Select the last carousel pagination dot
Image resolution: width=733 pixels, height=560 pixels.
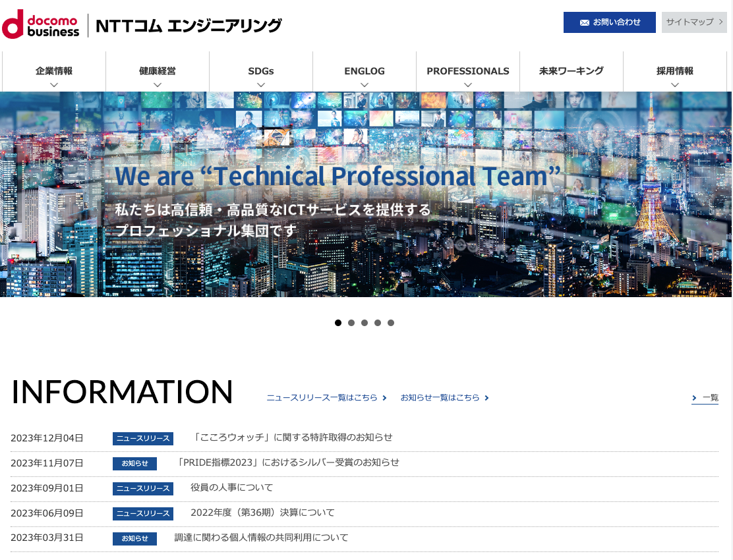coord(391,323)
